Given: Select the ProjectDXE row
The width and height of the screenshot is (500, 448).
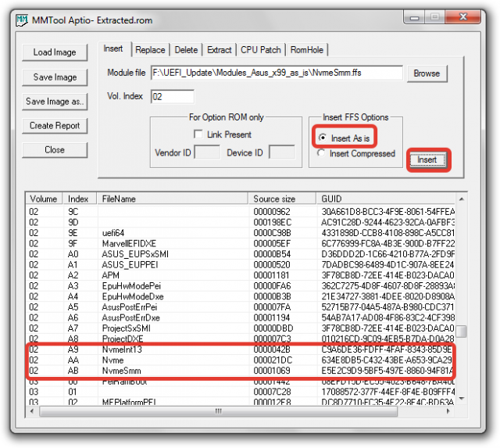Looking at the screenshot, I should [241, 339].
